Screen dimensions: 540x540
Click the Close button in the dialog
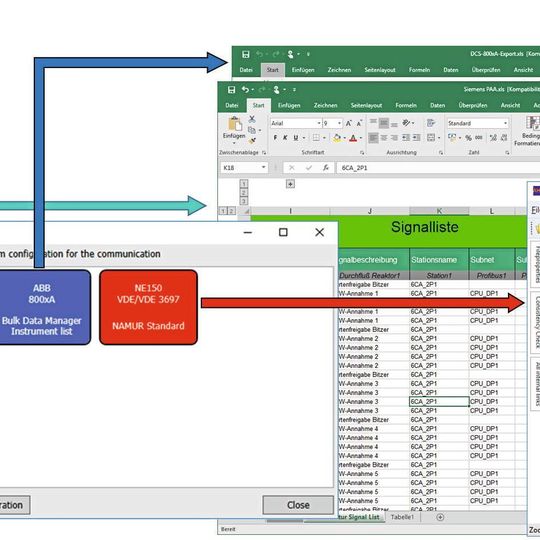coord(298,505)
